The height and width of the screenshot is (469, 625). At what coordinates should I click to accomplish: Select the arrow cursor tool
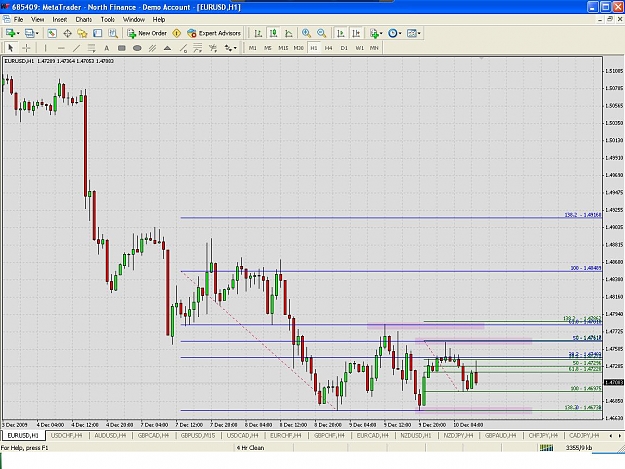tap(11, 48)
